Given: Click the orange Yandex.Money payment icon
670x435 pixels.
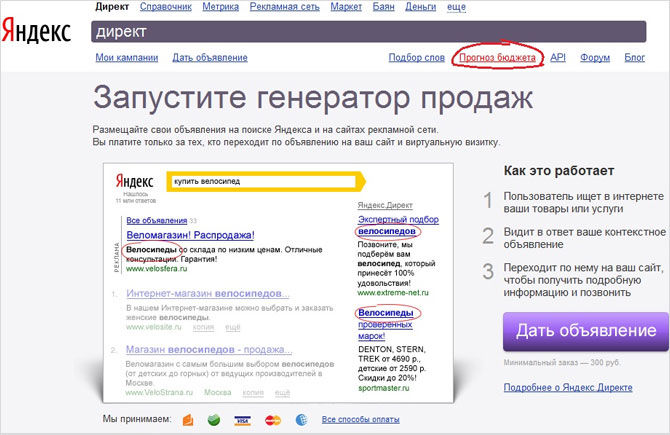Looking at the screenshot, I should pyautogui.click(x=186, y=419).
